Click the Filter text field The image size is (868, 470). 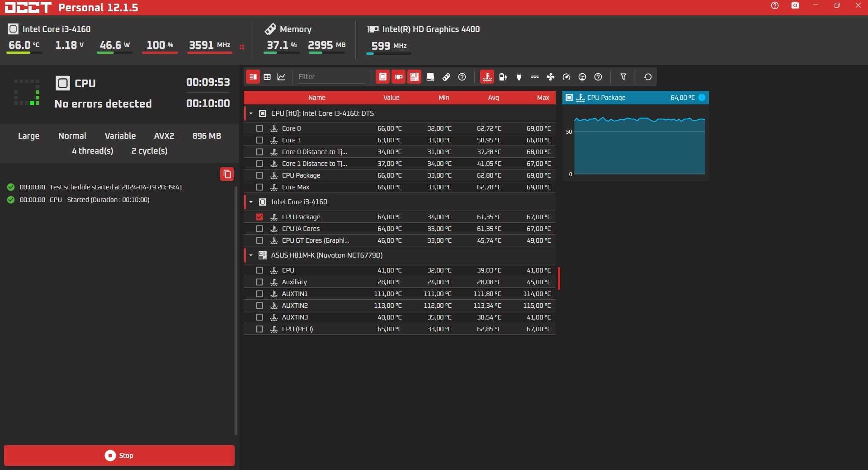[331, 77]
